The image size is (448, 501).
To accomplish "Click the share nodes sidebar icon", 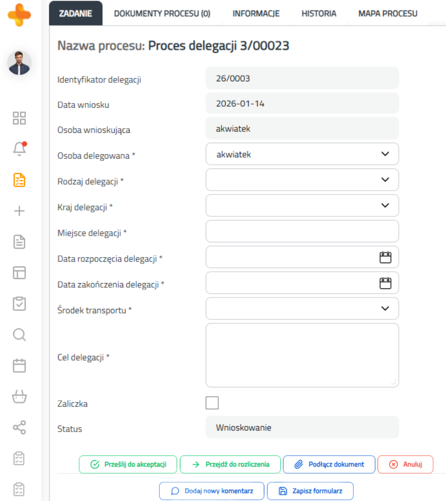I will [x=19, y=427].
